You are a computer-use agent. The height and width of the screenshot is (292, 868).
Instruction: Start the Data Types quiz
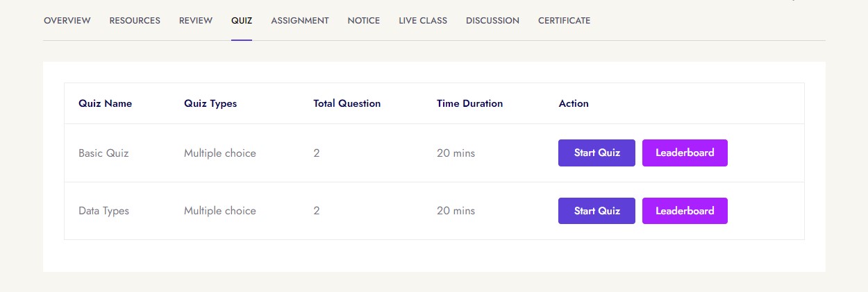[x=596, y=211]
